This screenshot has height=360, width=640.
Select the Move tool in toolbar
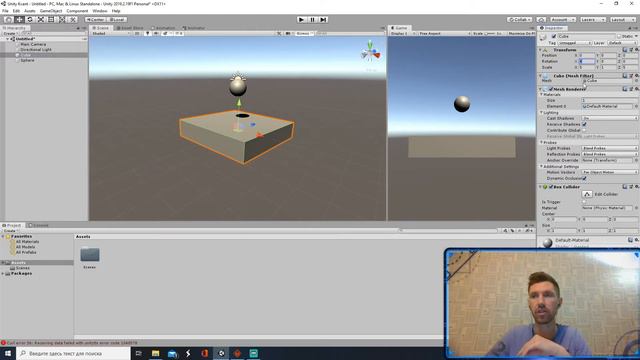[19, 19]
